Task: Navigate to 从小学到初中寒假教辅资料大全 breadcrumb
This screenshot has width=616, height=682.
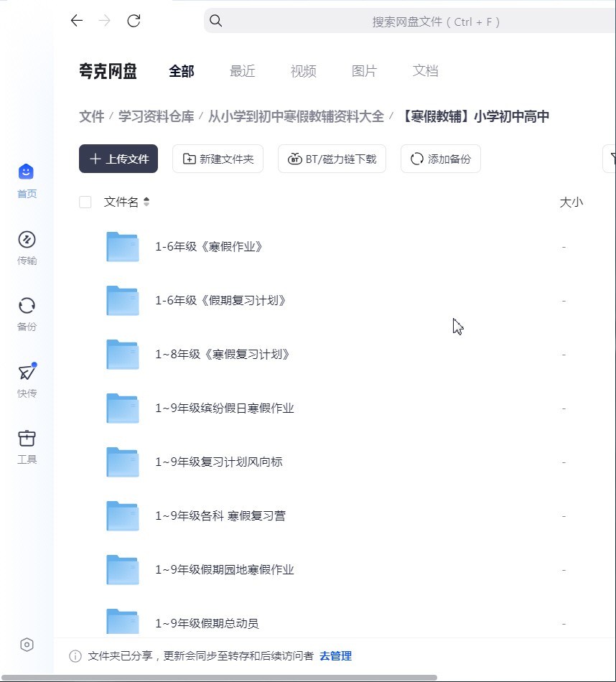Action: [296, 116]
